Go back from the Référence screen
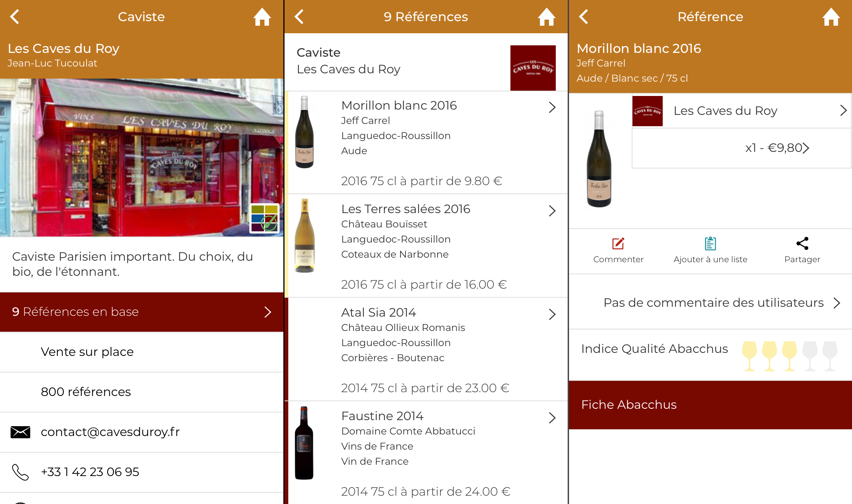This screenshot has width=852, height=504. pyautogui.click(x=584, y=17)
